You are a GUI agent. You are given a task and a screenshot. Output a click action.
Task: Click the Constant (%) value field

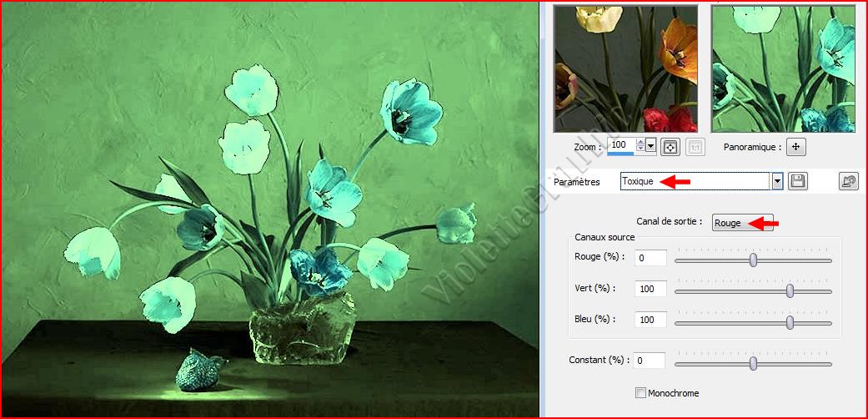[649, 361]
